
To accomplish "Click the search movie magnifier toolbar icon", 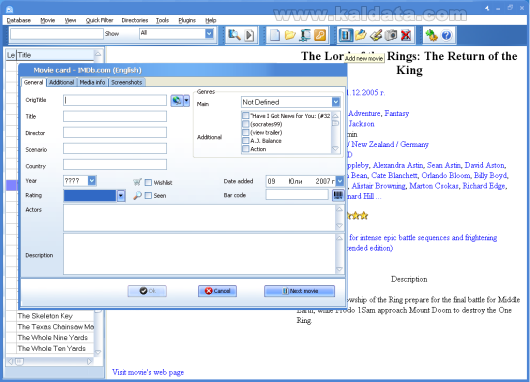I will [234, 35].
